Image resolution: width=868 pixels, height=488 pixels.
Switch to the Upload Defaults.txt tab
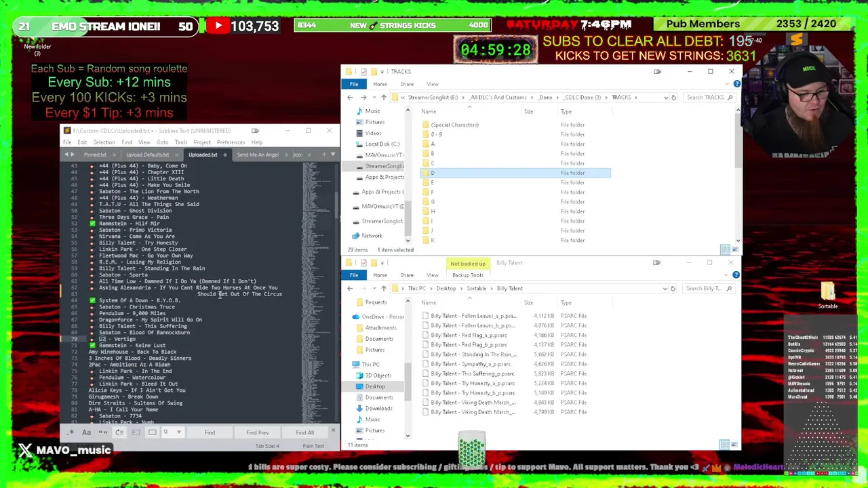coord(147,155)
